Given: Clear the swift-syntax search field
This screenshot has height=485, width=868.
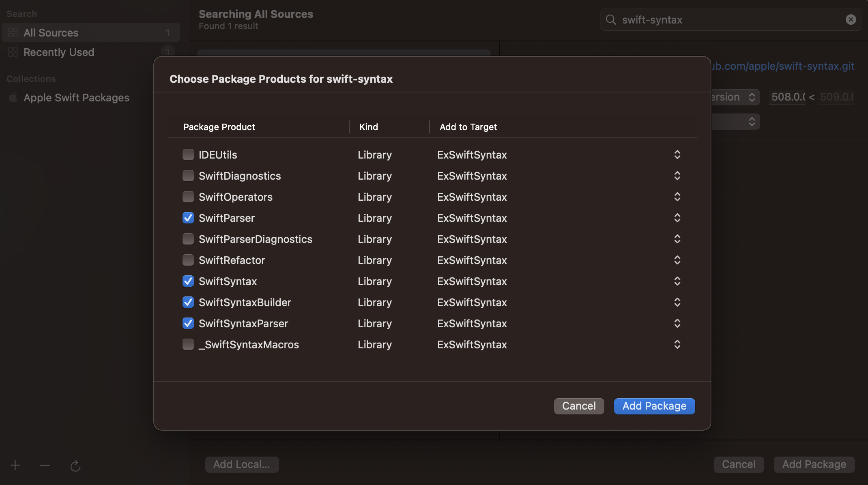Looking at the screenshot, I should pyautogui.click(x=851, y=19).
